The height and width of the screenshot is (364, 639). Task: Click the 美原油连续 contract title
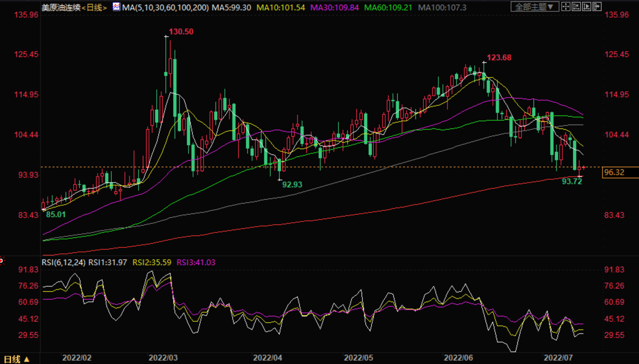(x=61, y=7)
